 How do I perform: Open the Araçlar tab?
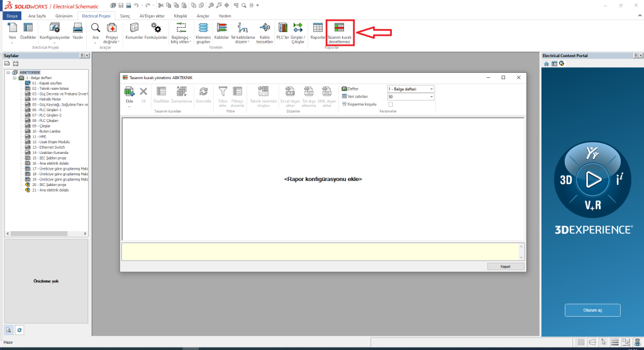(203, 16)
